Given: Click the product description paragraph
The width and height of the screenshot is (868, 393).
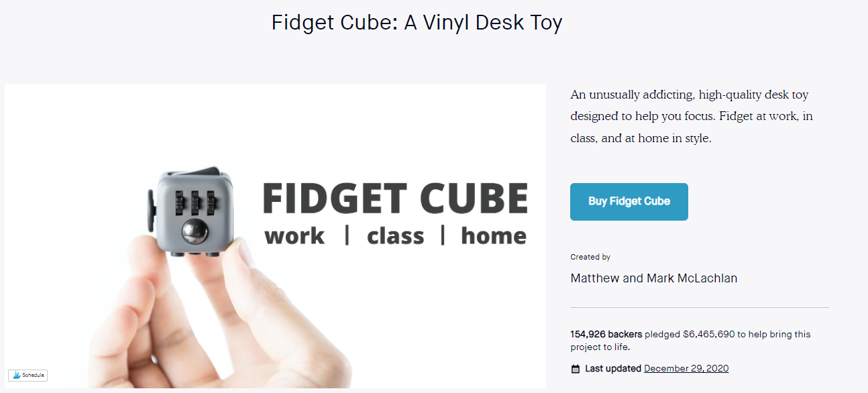Looking at the screenshot, I should (x=692, y=117).
